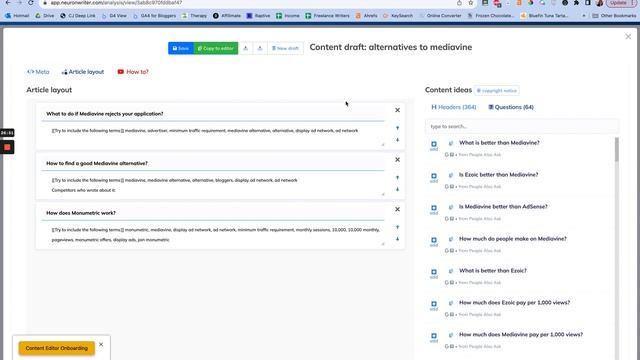Screen dimensions: 640x360
Task: Open the KeySearch bookmark
Action: click(398, 16)
